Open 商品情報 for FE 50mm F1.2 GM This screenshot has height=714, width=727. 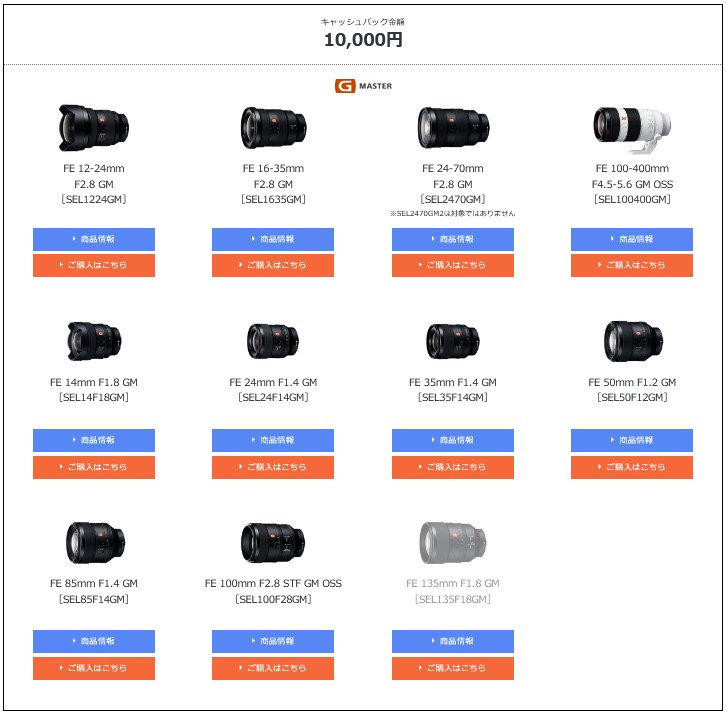tap(631, 440)
